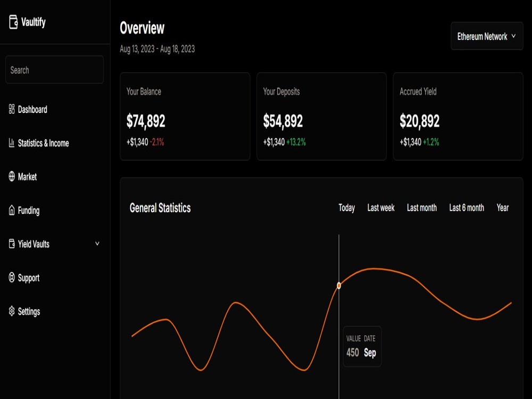Click the Settings gear icon

tap(12, 311)
